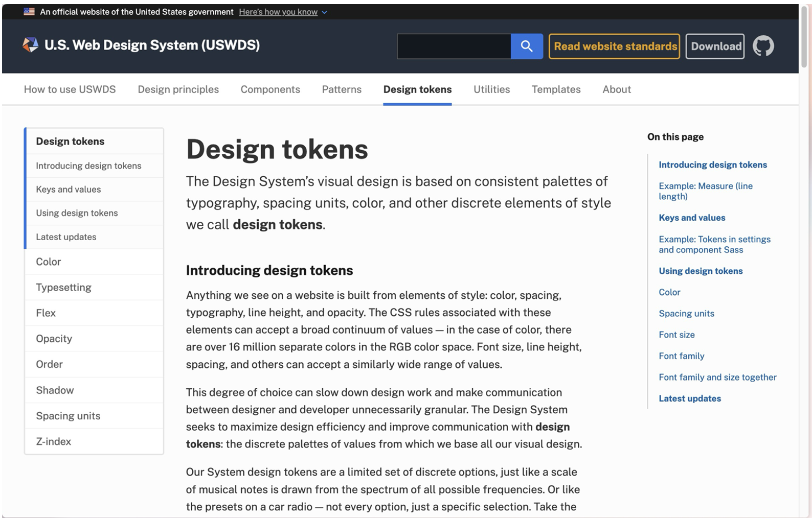
Task: Jump to Spacing units in On this page
Action: (686, 314)
